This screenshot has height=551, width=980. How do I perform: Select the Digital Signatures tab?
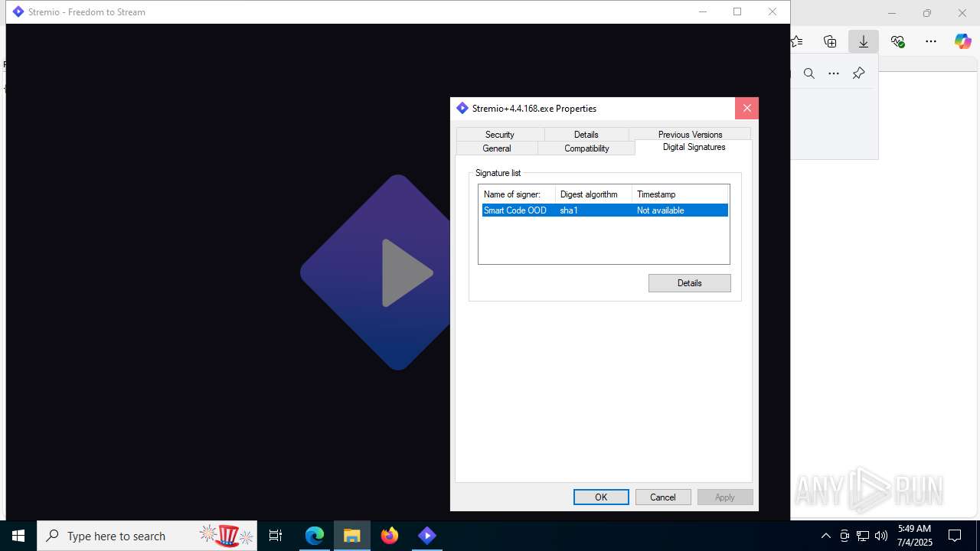click(694, 147)
